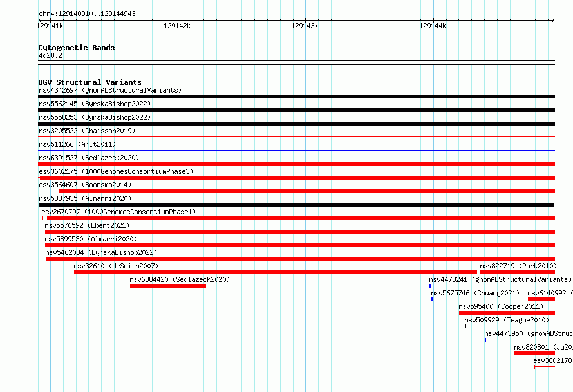Click the black line of nsv509929
Image resolution: width=573 pixels, height=392 pixels.
510,326
